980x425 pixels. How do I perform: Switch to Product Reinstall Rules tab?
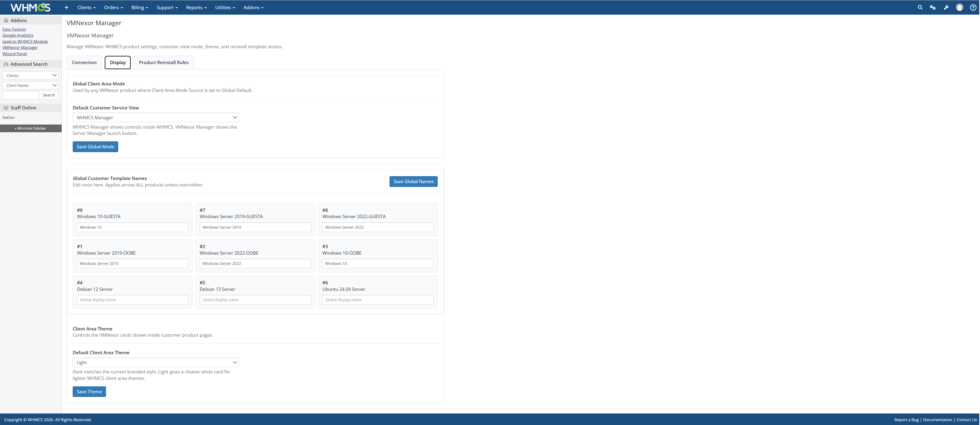[x=164, y=62]
